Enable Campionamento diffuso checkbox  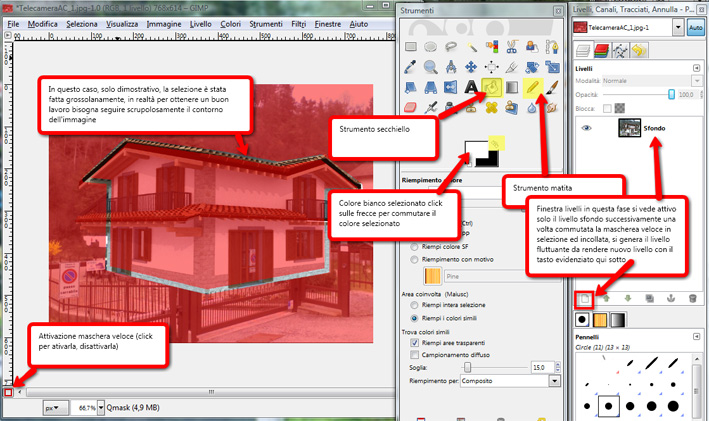coord(415,355)
